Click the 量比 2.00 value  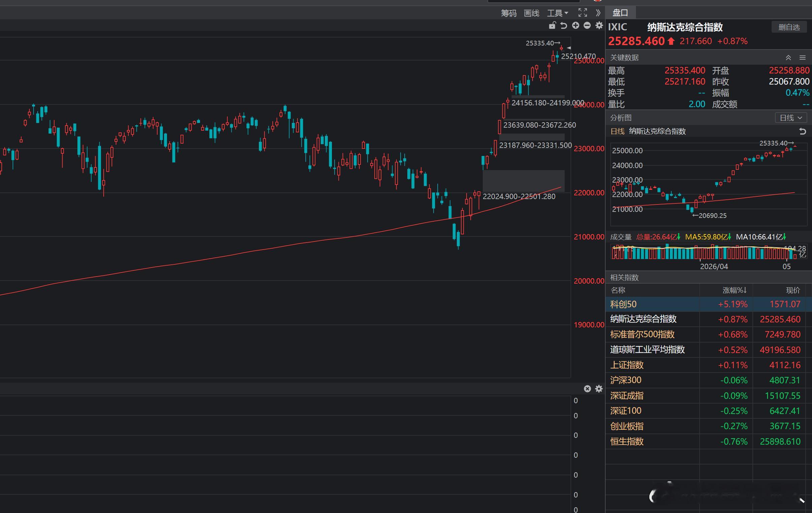coord(697,104)
